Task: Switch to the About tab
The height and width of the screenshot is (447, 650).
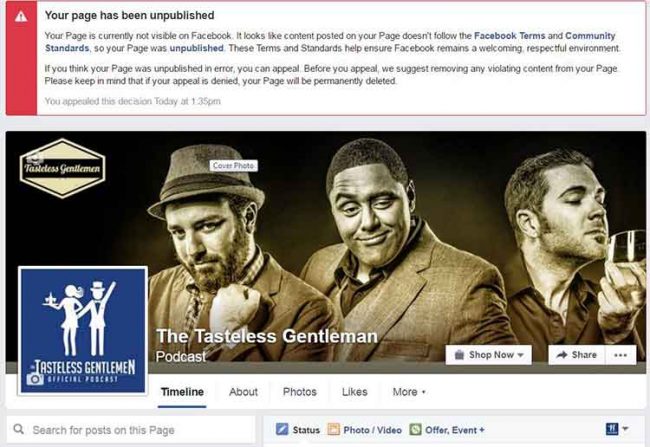Action: tap(243, 392)
